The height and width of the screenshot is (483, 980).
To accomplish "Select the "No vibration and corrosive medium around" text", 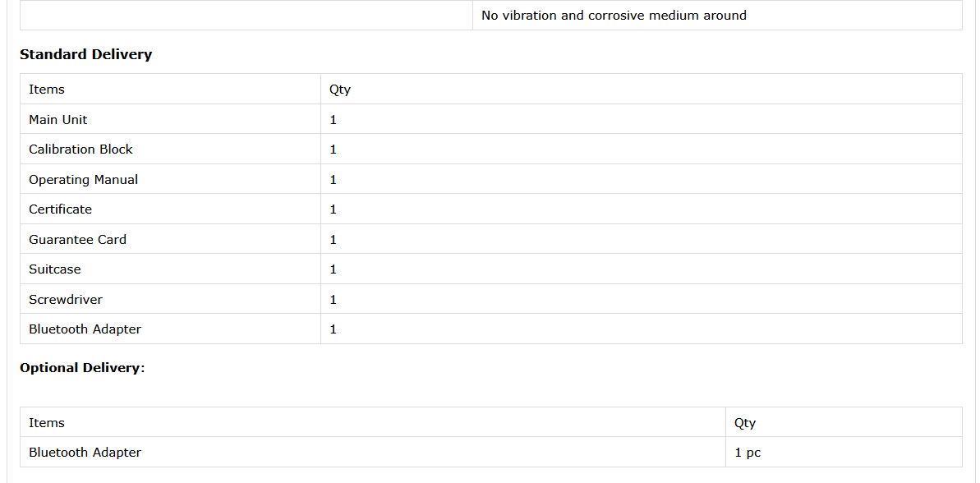I will tap(614, 16).
